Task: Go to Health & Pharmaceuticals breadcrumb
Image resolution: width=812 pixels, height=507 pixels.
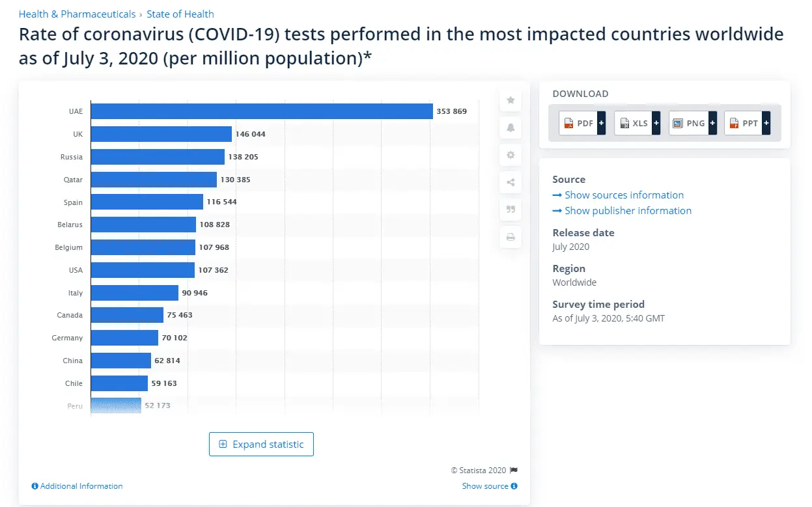Action: pyautogui.click(x=77, y=14)
